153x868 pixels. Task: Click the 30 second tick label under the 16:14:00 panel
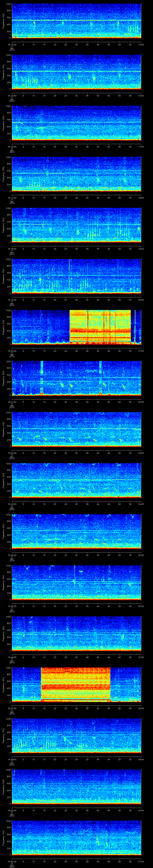click(x=76, y=44)
